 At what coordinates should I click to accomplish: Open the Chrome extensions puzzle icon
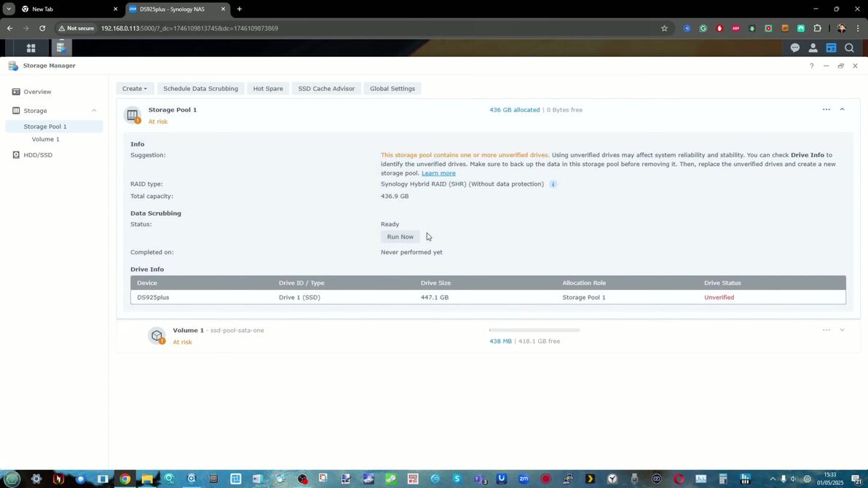pyautogui.click(x=818, y=28)
